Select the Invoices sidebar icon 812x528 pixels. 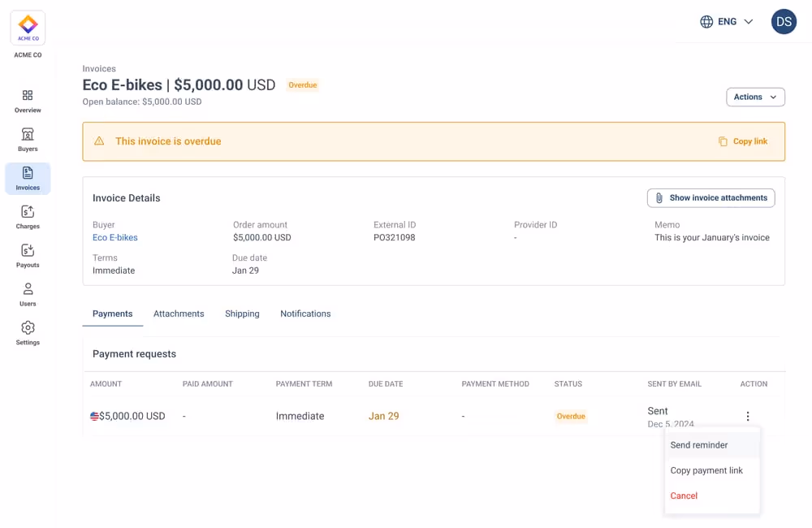click(x=28, y=178)
